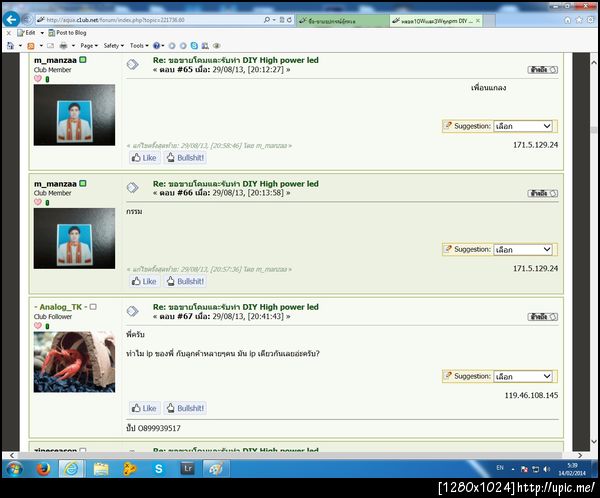The width and height of the screenshot is (600, 498).
Task: Open the Windows Start button
Action: [14, 469]
